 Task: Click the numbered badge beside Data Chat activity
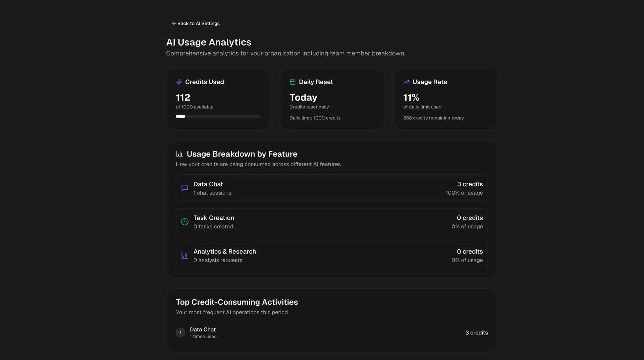(180, 332)
